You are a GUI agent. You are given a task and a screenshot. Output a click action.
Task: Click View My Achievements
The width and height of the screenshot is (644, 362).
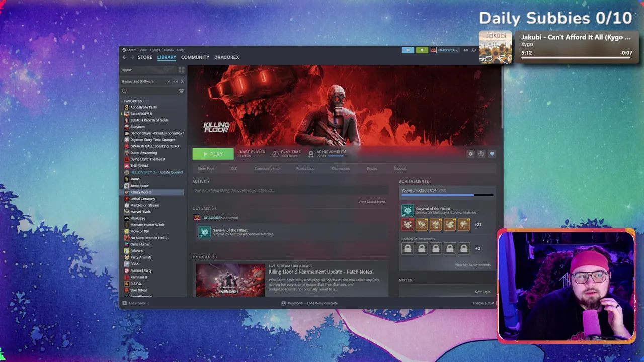pyautogui.click(x=472, y=265)
